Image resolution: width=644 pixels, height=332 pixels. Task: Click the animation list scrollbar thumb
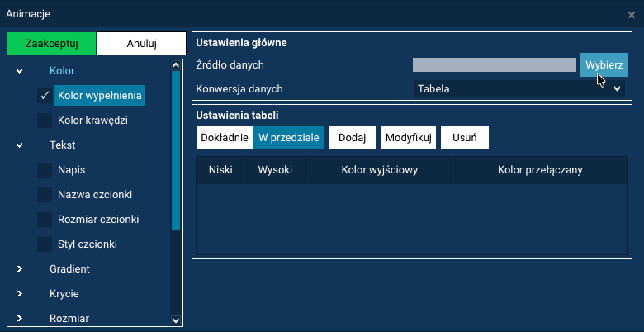175,149
